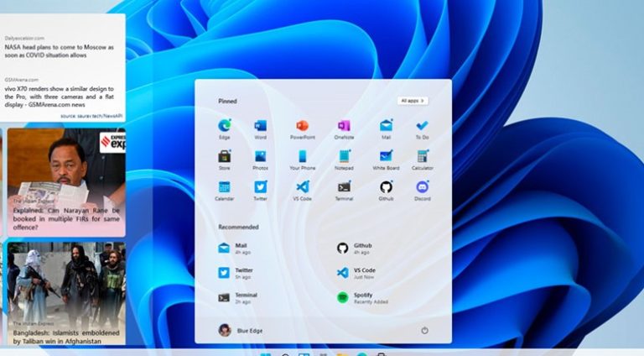Image resolution: width=644 pixels, height=356 pixels.
Task: Open the Bangladesh Islamists news card
Action: pyautogui.click(x=66, y=294)
